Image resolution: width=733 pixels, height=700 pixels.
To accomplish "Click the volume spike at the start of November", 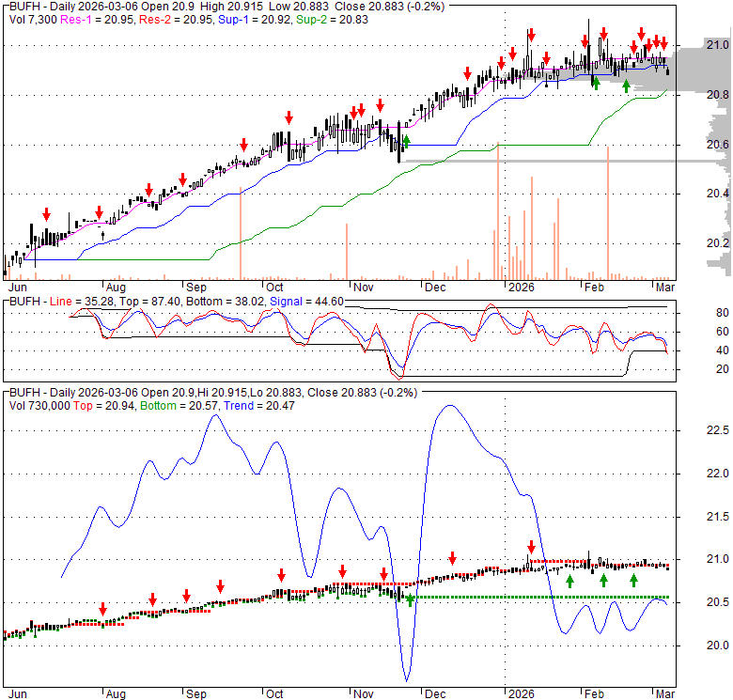I will pos(347,252).
